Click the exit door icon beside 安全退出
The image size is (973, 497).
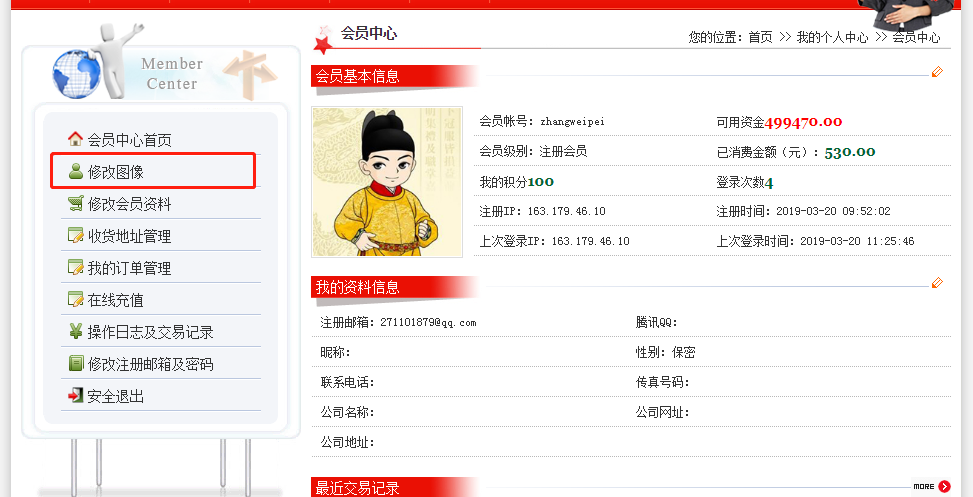click(76, 395)
